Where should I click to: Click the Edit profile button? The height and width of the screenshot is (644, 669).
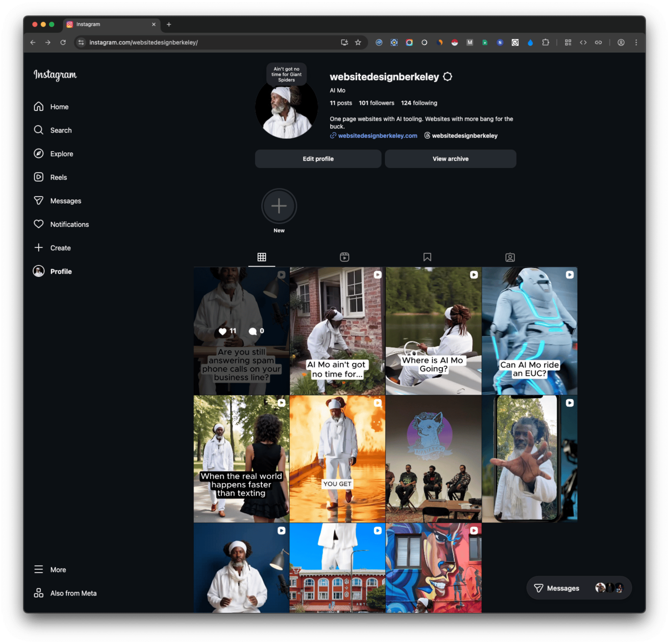point(318,159)
